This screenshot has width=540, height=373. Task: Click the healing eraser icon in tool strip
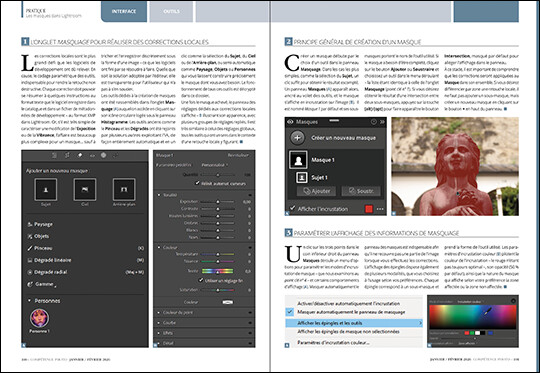coord(80,155)
